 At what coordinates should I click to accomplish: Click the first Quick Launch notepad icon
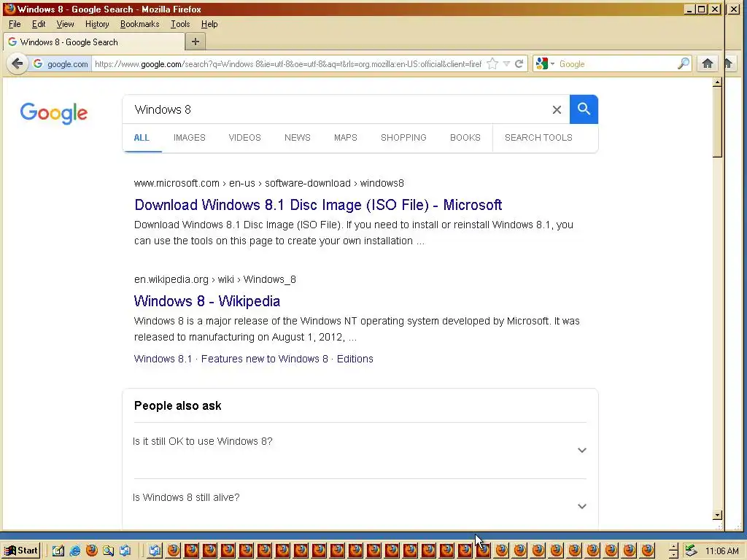pos(58,551)
